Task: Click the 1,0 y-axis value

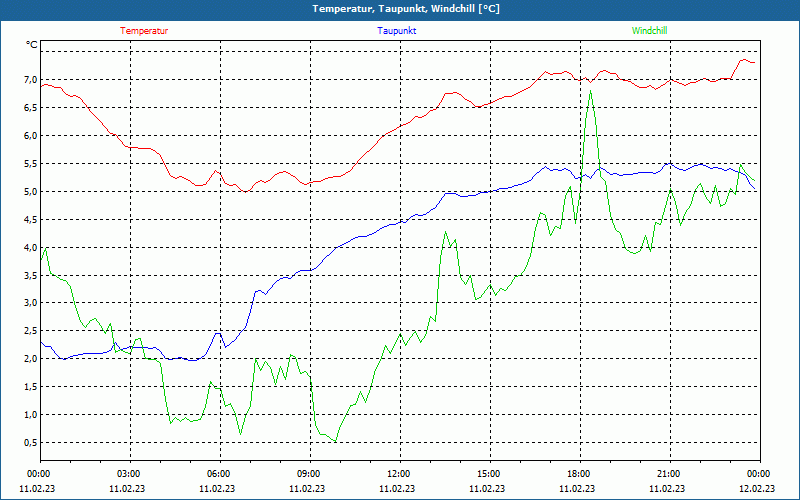Action: 31,414
